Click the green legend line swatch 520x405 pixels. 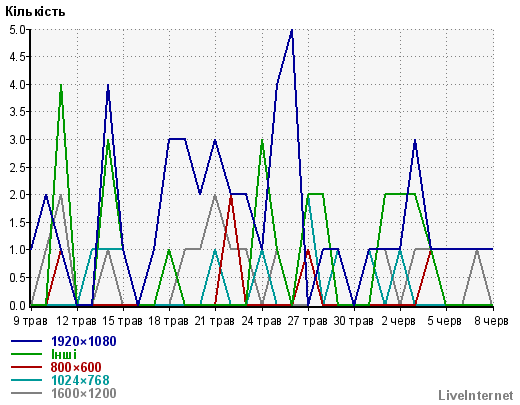coord(27,354)
